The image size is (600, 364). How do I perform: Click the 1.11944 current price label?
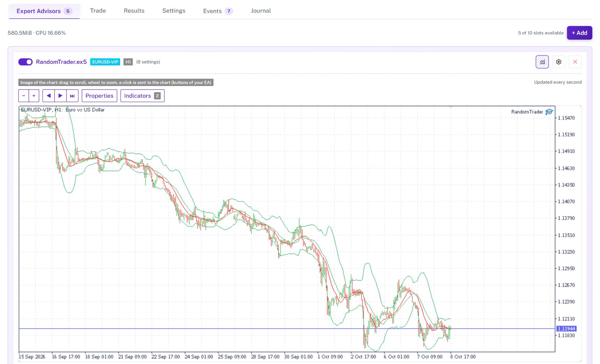(566, 329)
